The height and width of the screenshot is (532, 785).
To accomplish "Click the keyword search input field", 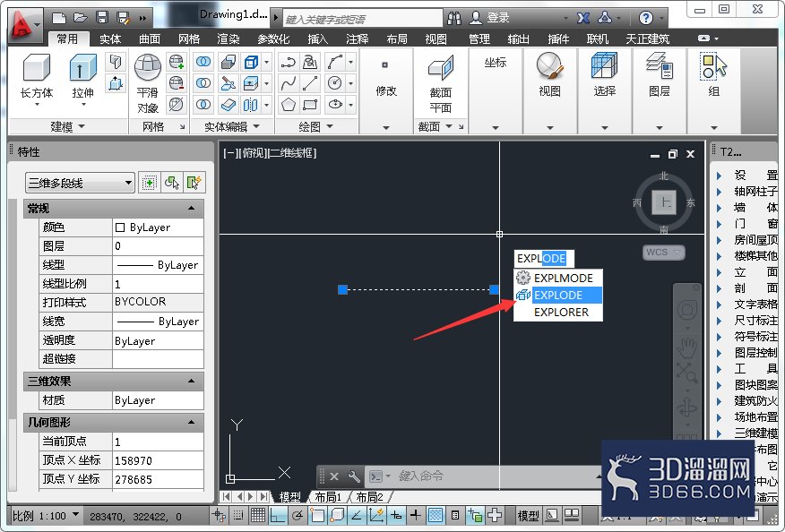I will [x=362, y=19].
